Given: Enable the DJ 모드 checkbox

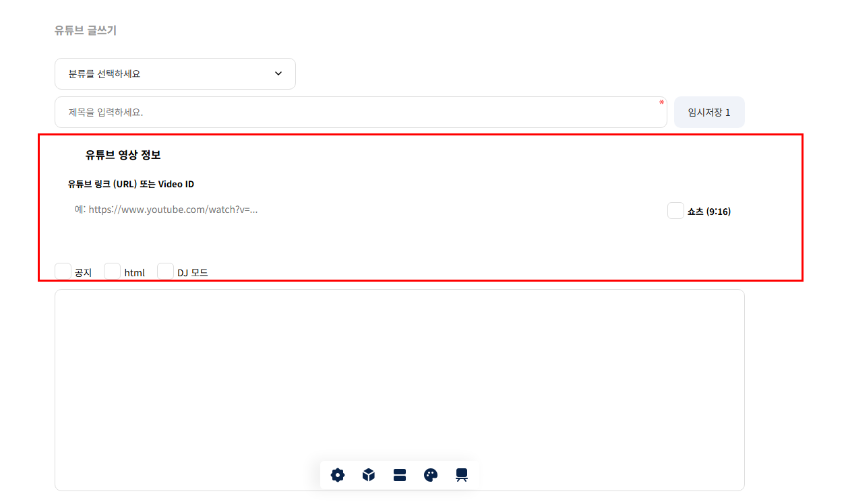Looking at the screenshot, I should (x=165, y=272).
